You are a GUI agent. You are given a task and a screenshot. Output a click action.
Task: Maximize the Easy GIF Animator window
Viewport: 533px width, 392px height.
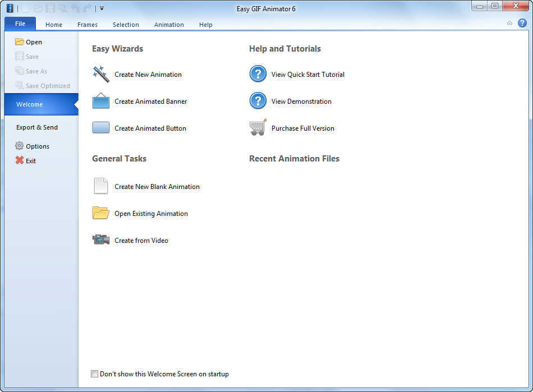(x=495, y=6)
